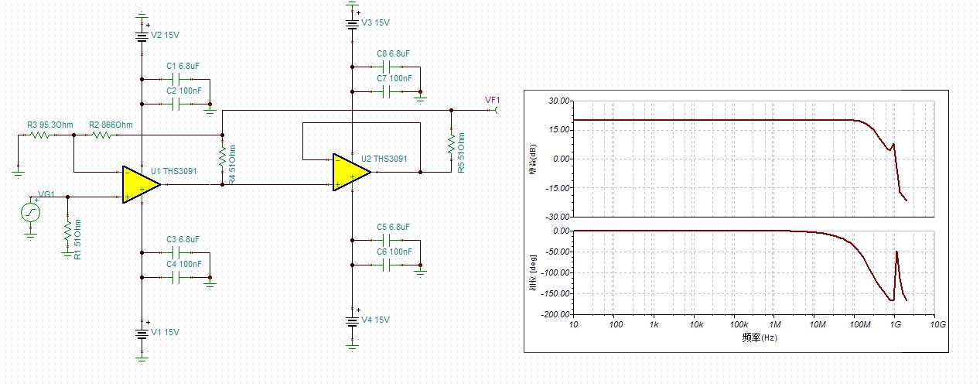Click the 'C3 6.8uF' label
Screen dimensions: 980x387
point(183,239)
